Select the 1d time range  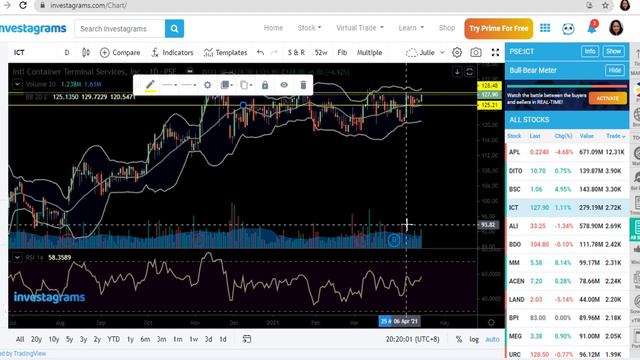(223, 339)
